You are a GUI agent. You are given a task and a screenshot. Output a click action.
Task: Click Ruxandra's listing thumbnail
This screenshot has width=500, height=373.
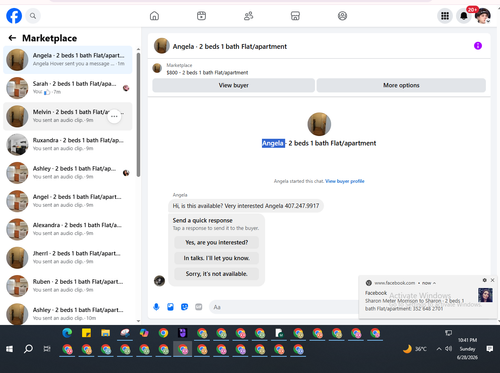[x=17, y=145]
